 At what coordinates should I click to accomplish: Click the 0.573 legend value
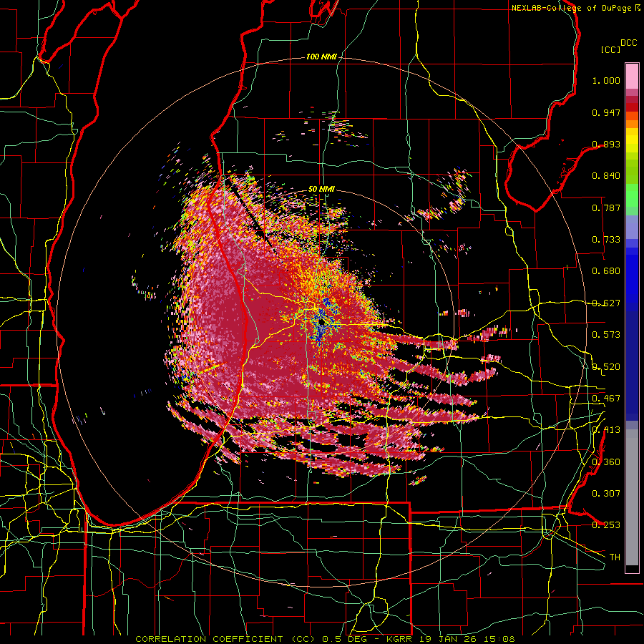[606, 335]
